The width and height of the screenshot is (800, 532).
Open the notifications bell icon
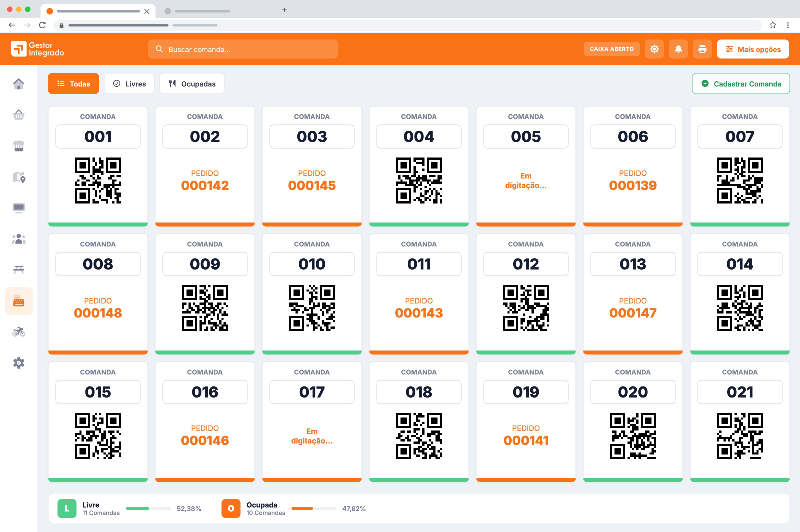coord(678,49)
